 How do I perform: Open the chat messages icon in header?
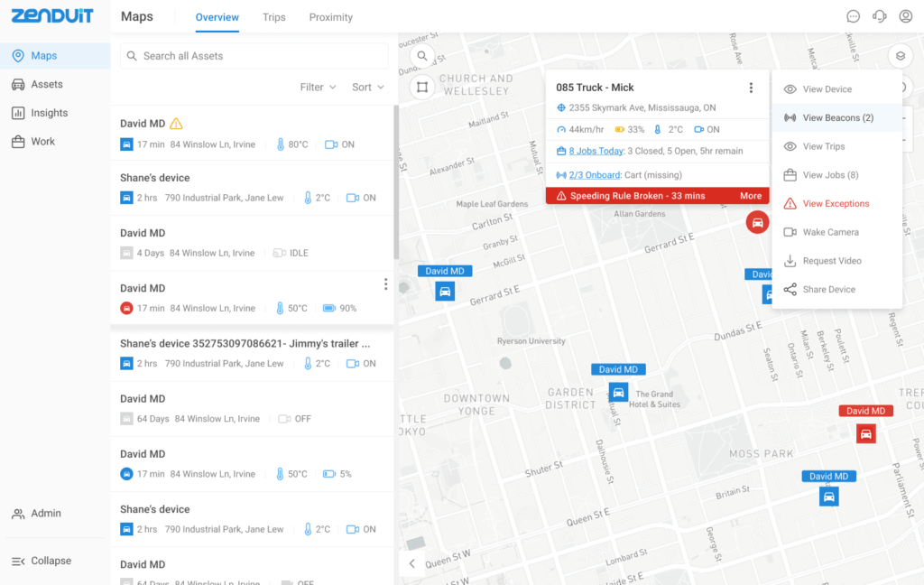[x=853, y=16]
